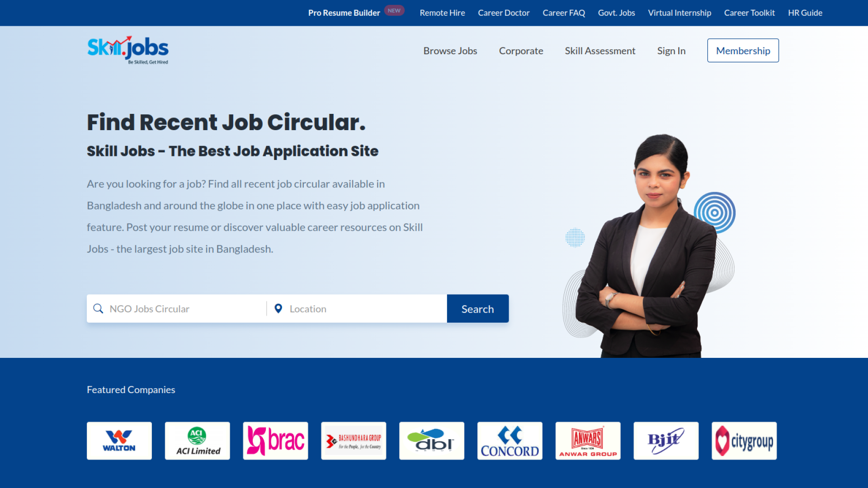This screenshot has width=868, height=488.
Task: Open the Pro Resume Builder link
Action: [344, 13]
